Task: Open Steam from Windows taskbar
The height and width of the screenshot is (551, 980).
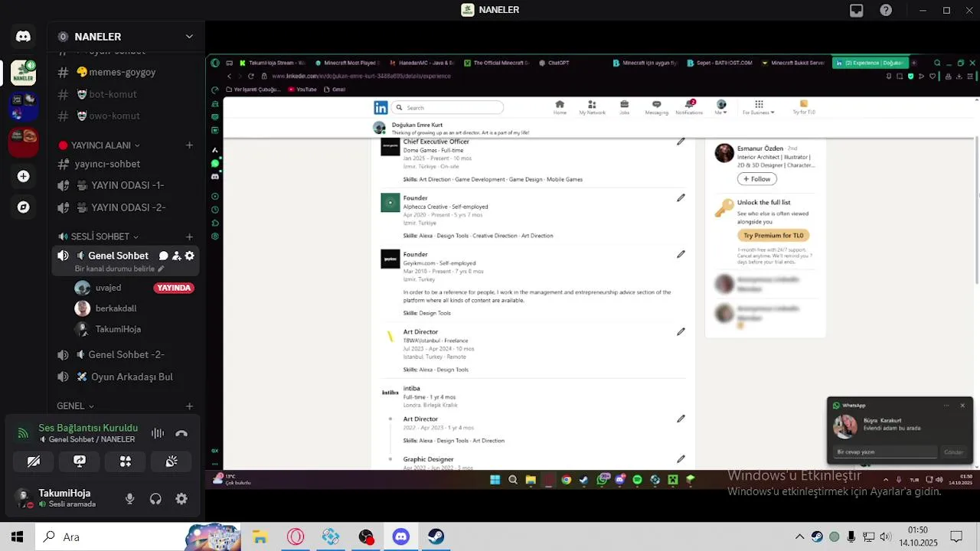Action: tap(436, 536)
